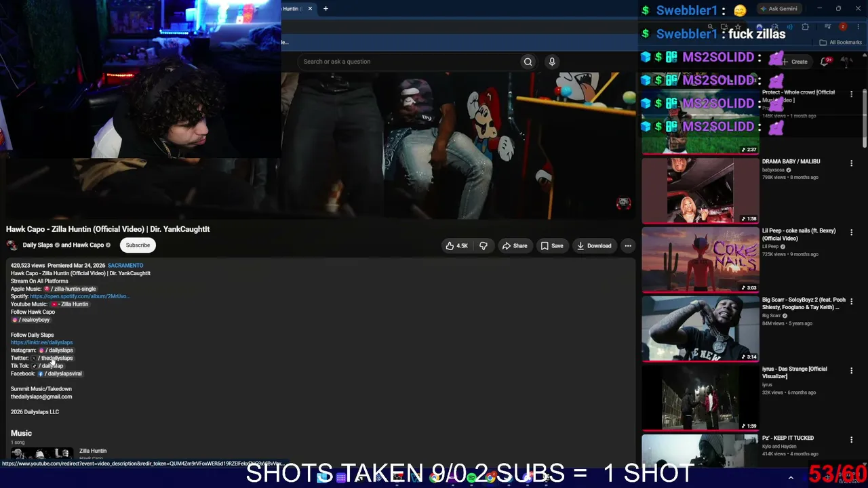
Task: Open options for Pz' KEEP IT TUCKED video
Action: coord(852,440)
